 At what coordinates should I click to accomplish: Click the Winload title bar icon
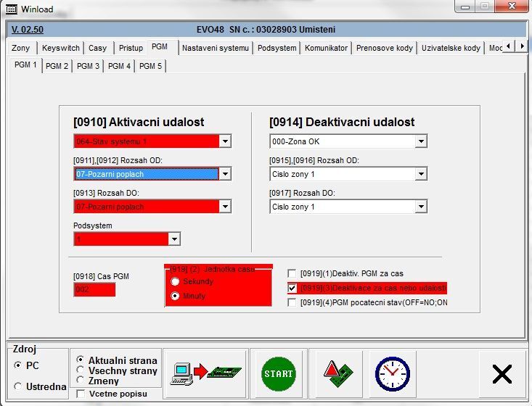coord(10,9)
